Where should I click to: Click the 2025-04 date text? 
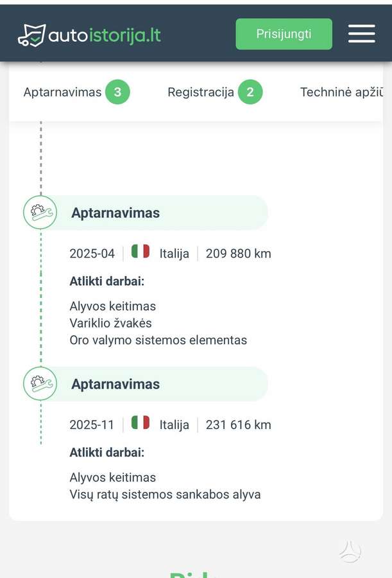tap(92, 254)
